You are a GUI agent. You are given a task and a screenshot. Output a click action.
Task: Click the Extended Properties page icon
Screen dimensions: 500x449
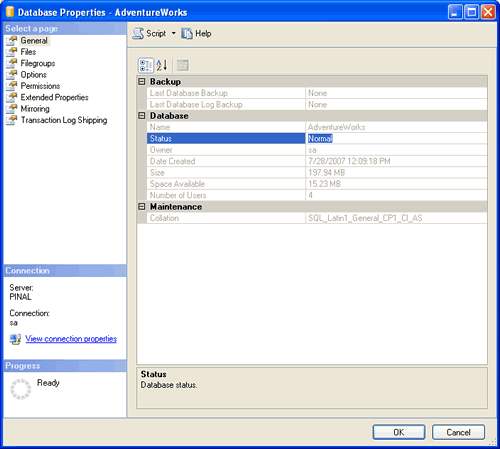point(11,97)
